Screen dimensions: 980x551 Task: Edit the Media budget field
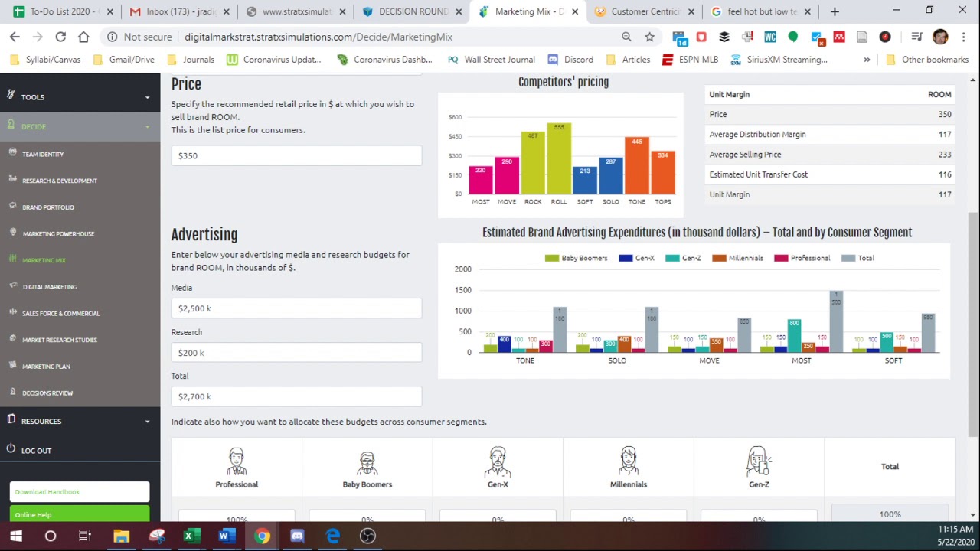pos(296,308)
